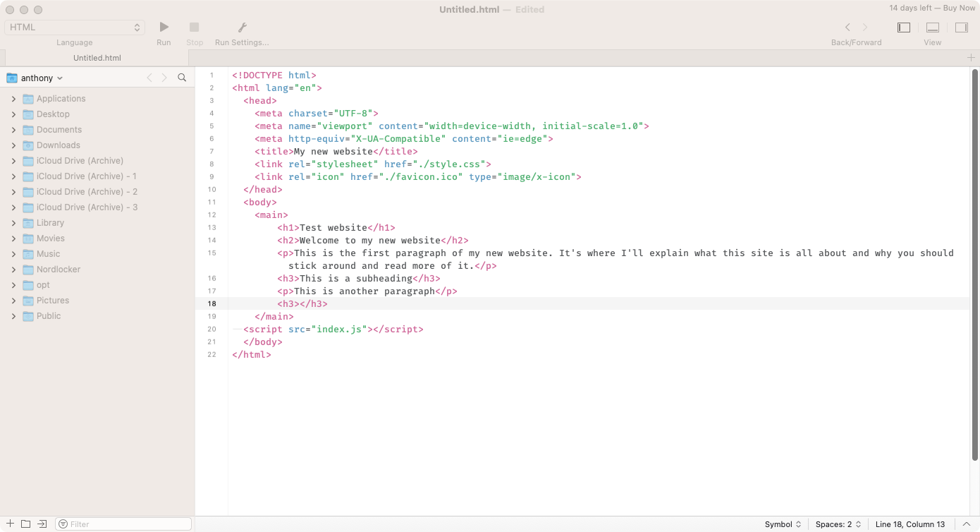
Task: Click the Documents folder icon
Action: pos(28,130)
